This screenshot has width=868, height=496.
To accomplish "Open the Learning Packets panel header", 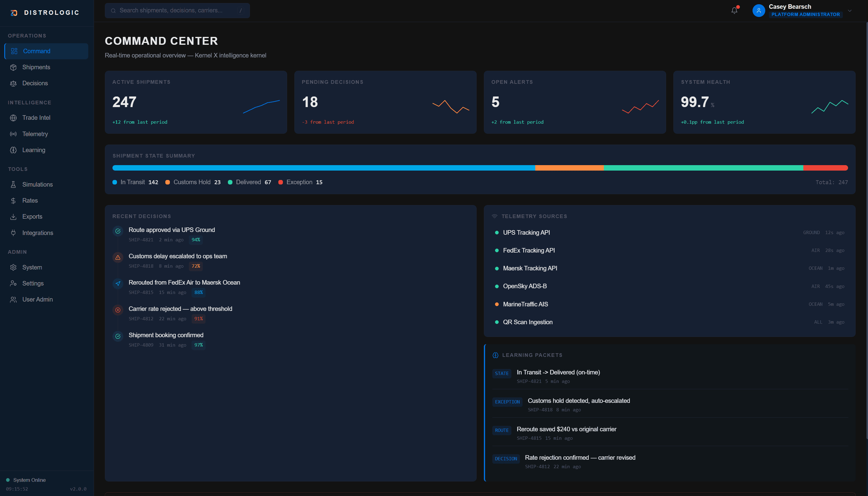I will point(532,355).
